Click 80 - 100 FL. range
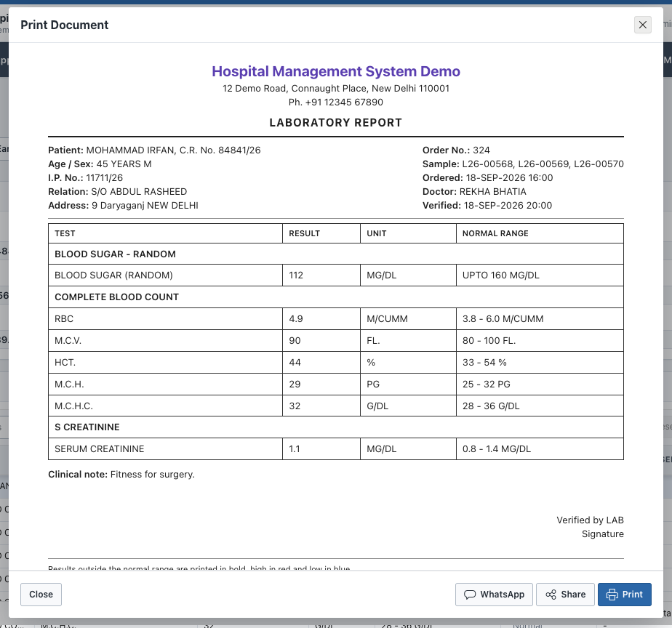Image resolution: width=672 pixels, height=628 pixels. (540, 341)
